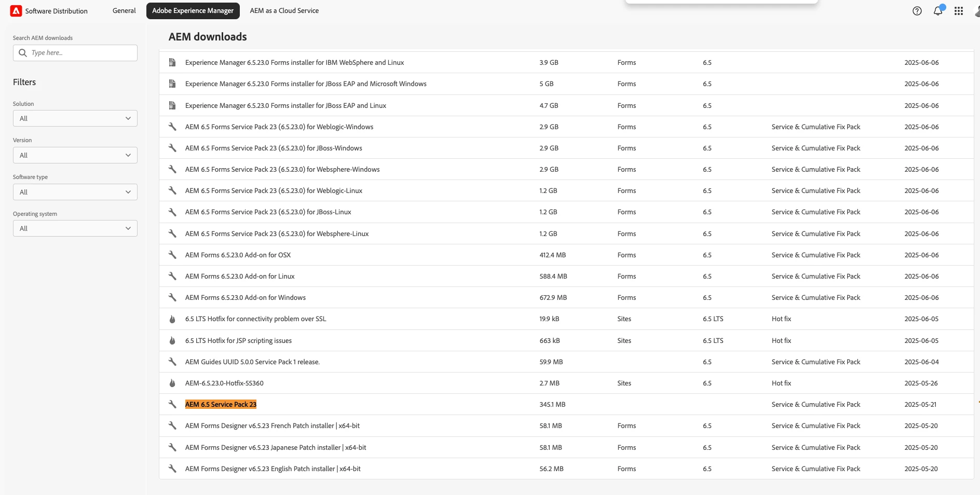Click wrench icon for Add-on for Windows
Image resolution: width=980 pixels, height=495 pixels.
(172, 297)
